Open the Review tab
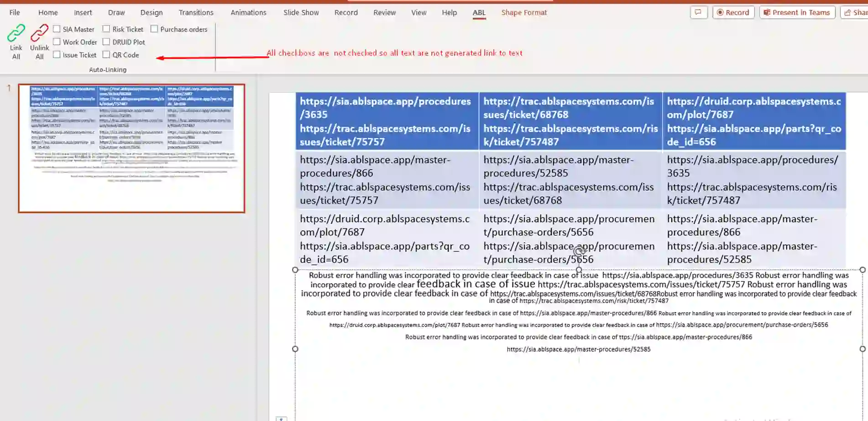The width and height of the screenshot is (868, 421). [x=385, y=12]
